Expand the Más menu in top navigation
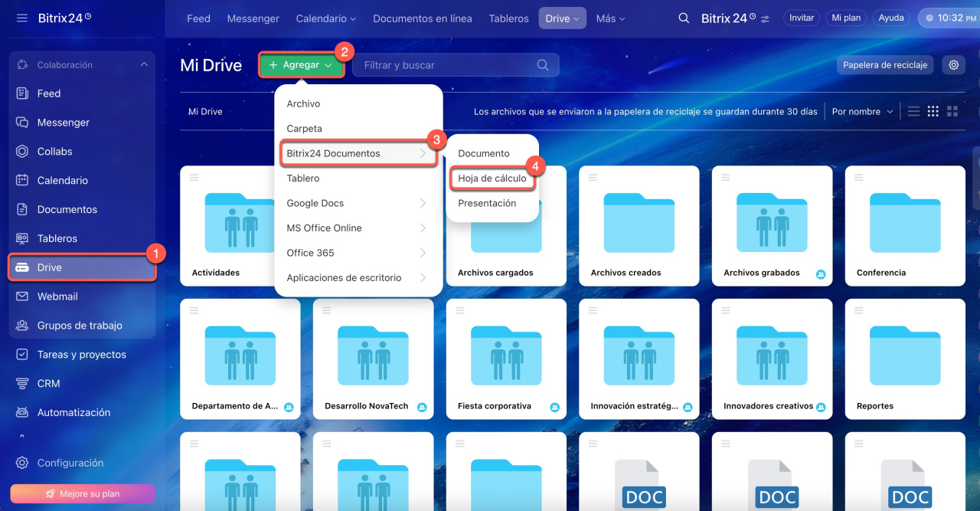980x511 pixels. click(x=610, y=18)
